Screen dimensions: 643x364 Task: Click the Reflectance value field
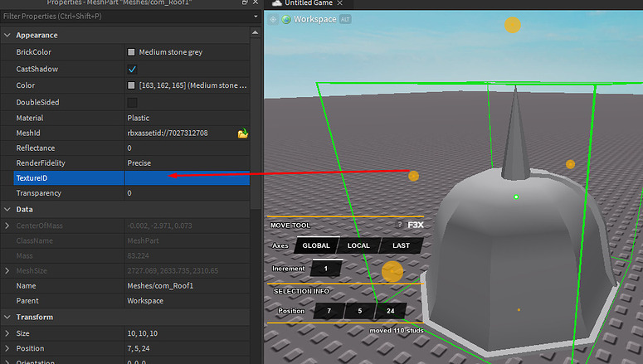click(x=187, y=148)
